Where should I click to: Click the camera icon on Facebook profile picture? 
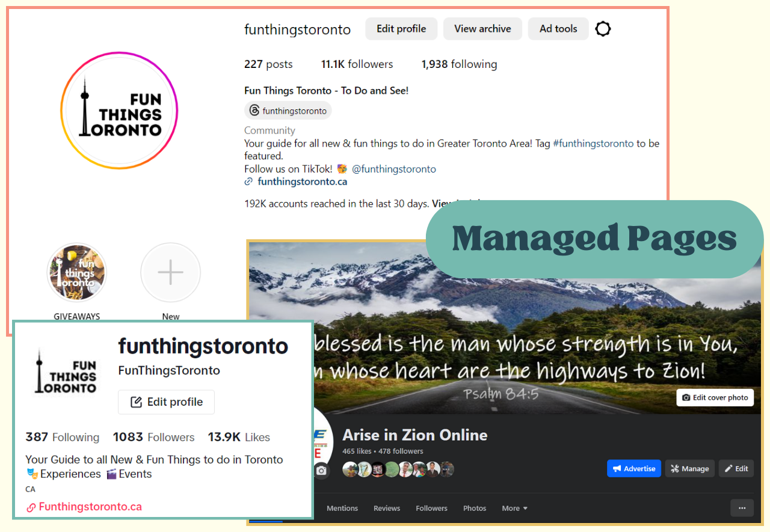[x=321, y=471]
